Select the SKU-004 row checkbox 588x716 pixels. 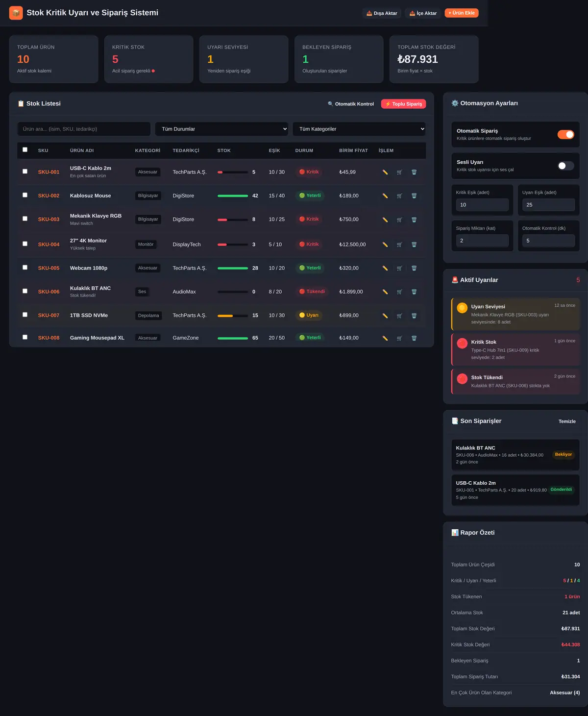pyautogui.click(x=25, y=244)
